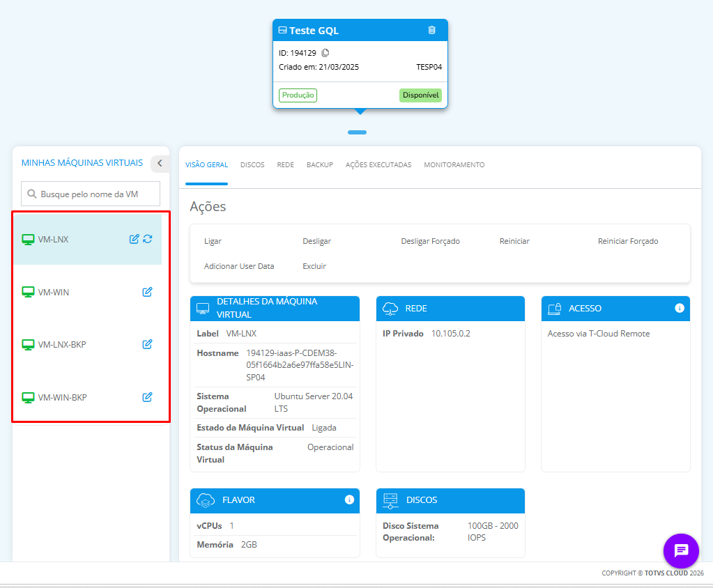Click the server icon in Discos card header

[x=390, y=501]
